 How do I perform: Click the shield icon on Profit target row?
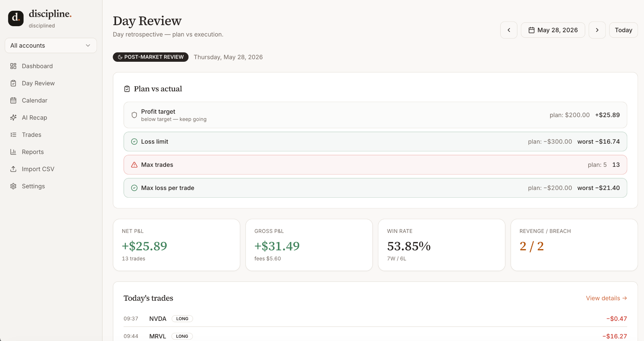coord(134,115)
